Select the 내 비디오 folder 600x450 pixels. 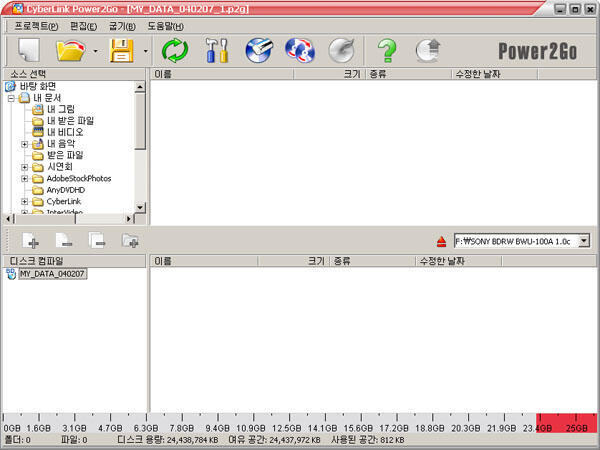pos(65,132)
